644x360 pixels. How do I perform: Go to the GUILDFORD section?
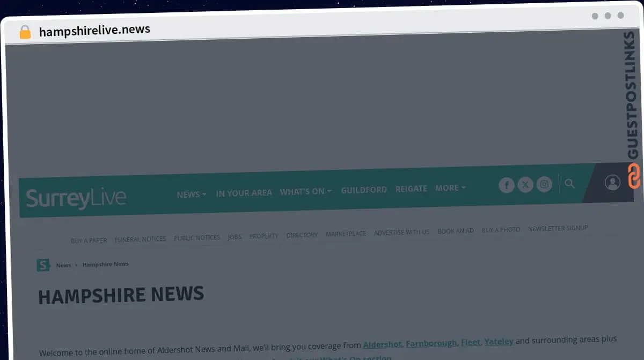pos(364,190)
